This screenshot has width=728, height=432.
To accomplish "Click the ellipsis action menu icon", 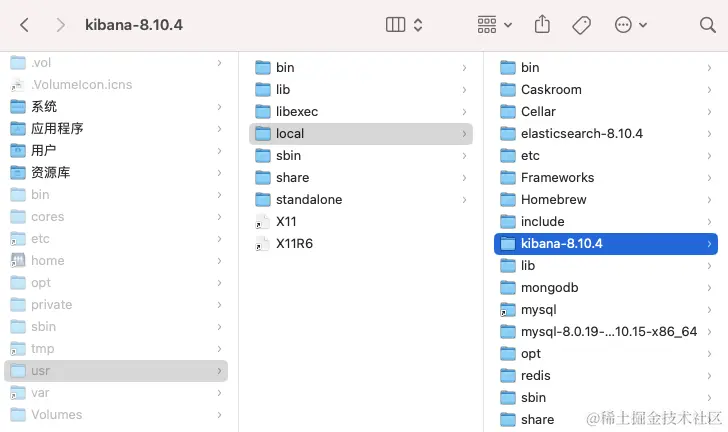I will 623,25.
